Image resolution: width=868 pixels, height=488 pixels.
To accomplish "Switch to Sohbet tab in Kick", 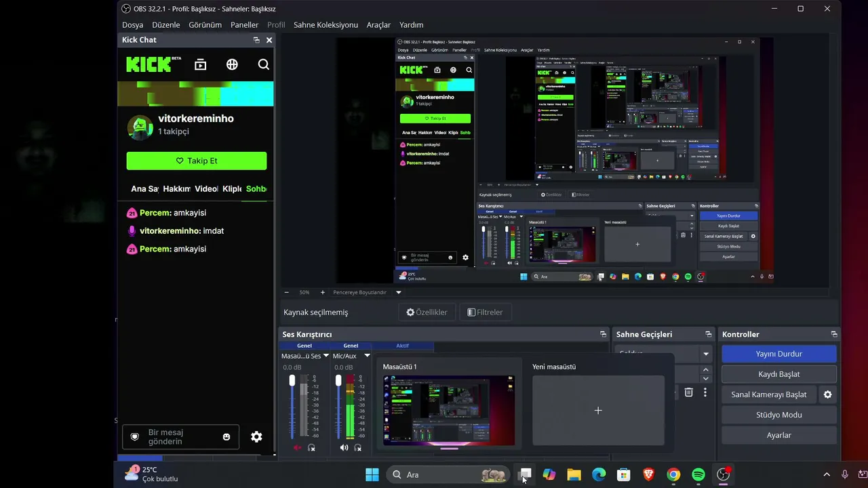I will (256, 189).
